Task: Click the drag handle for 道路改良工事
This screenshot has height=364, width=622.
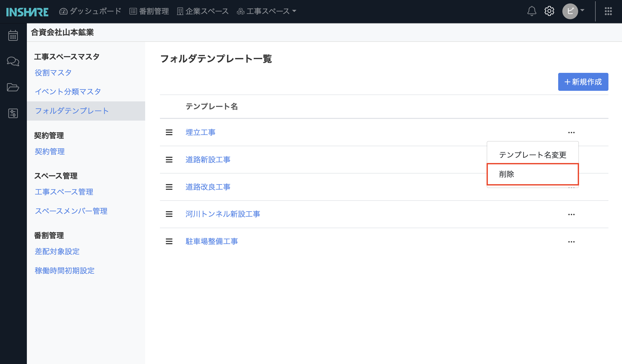Action: click(169, 187)
